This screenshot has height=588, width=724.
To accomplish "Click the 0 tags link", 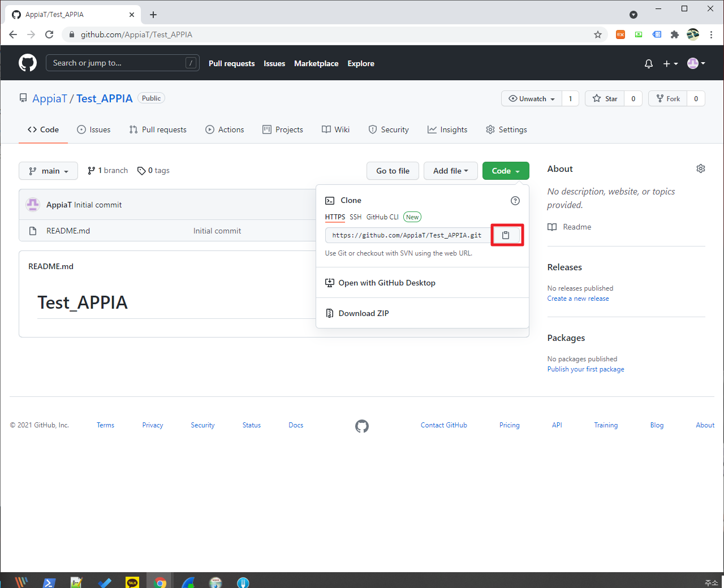I will (153, 170).
